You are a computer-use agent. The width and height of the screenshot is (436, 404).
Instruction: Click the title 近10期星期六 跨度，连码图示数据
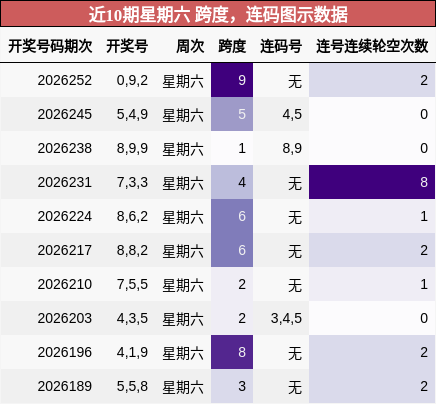218,14
